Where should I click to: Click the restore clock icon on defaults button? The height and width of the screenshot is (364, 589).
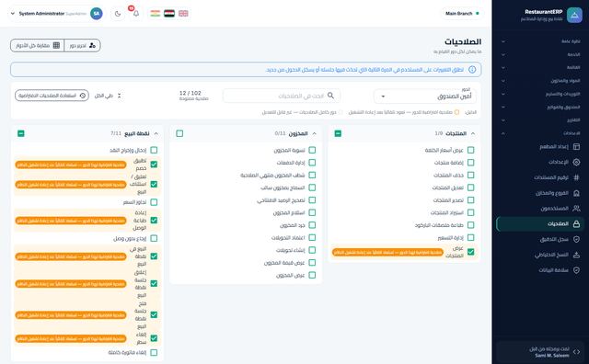pos(83,96)
